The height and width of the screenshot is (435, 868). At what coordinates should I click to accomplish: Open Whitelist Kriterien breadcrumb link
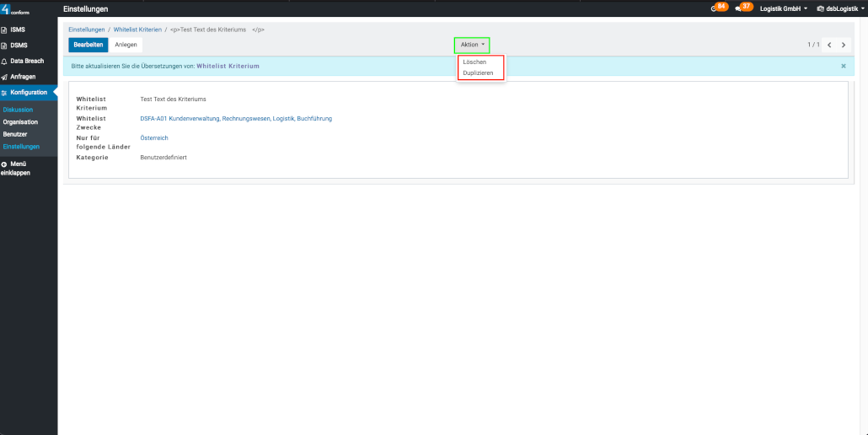point(137,30)
